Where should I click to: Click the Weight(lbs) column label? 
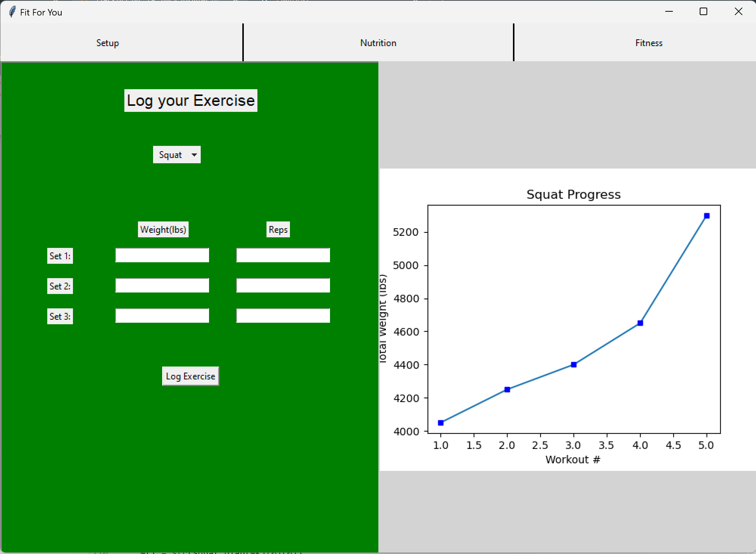click(x=163, y=230)
